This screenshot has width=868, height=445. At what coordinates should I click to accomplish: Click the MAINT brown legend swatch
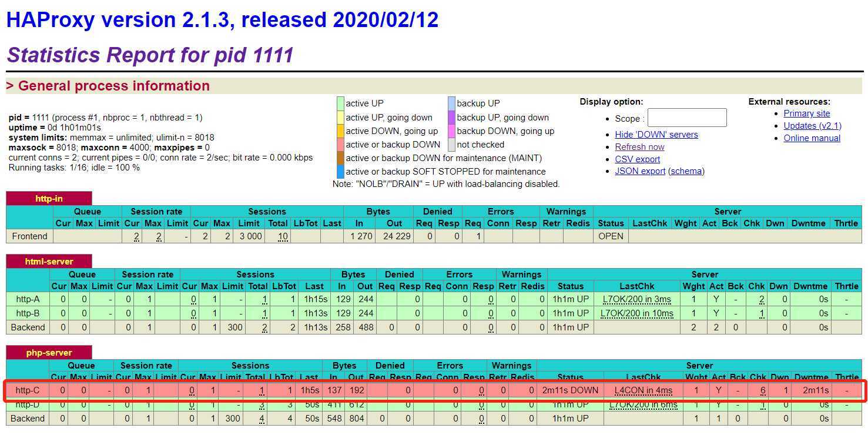click(x=340, y=158)
